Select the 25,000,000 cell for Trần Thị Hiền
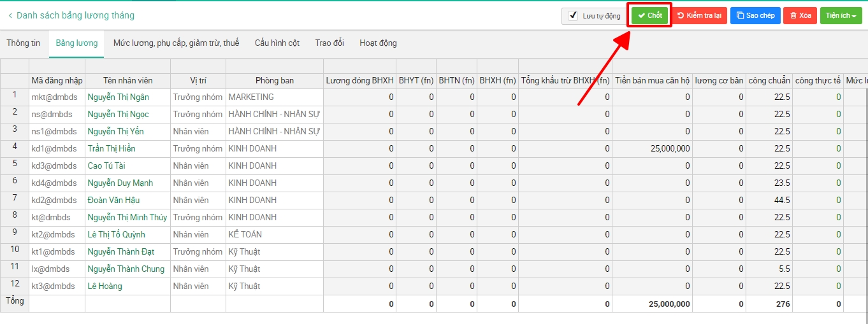This screenshot has width=868, height=324. tap(653, 149)
